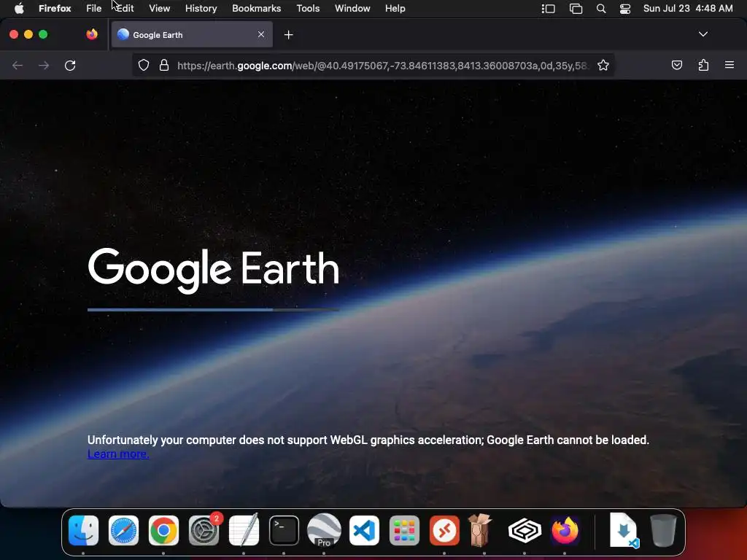
Task: Open the layered hexagon Dock app
Action: pos(525,531)
